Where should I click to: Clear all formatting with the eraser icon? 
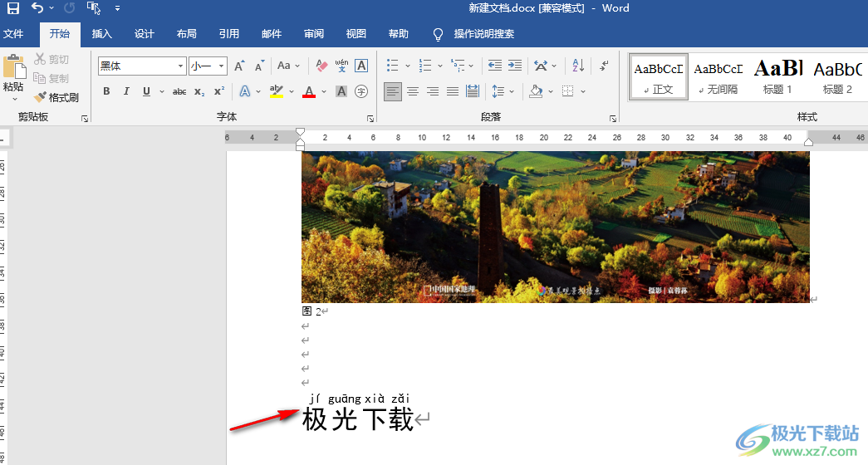point(321,66)
